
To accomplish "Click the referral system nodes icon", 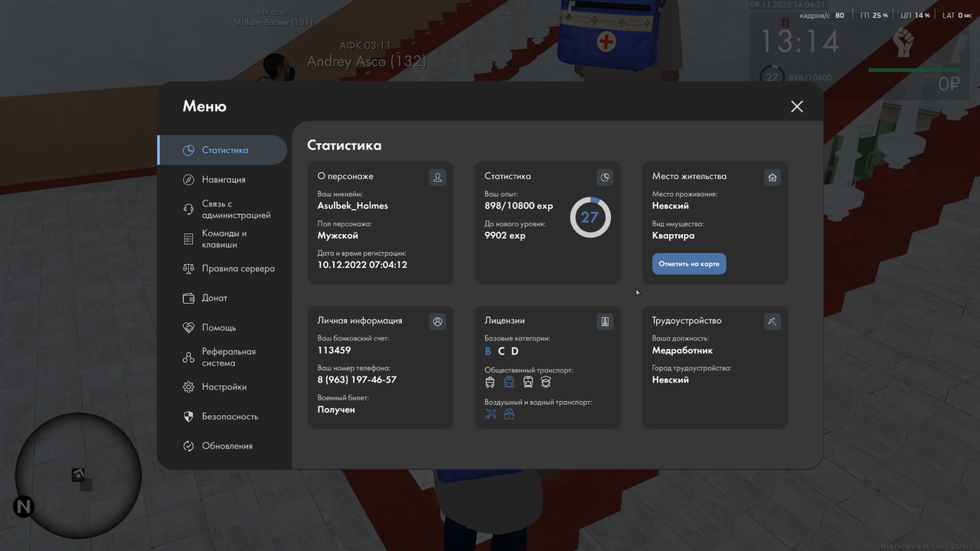I will coord(188,357).
